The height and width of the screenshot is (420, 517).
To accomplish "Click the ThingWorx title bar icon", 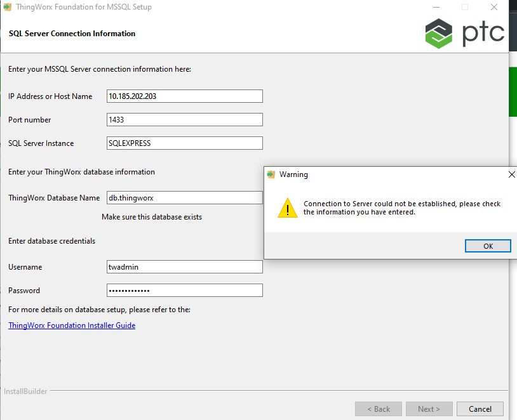I will [8, 7].
